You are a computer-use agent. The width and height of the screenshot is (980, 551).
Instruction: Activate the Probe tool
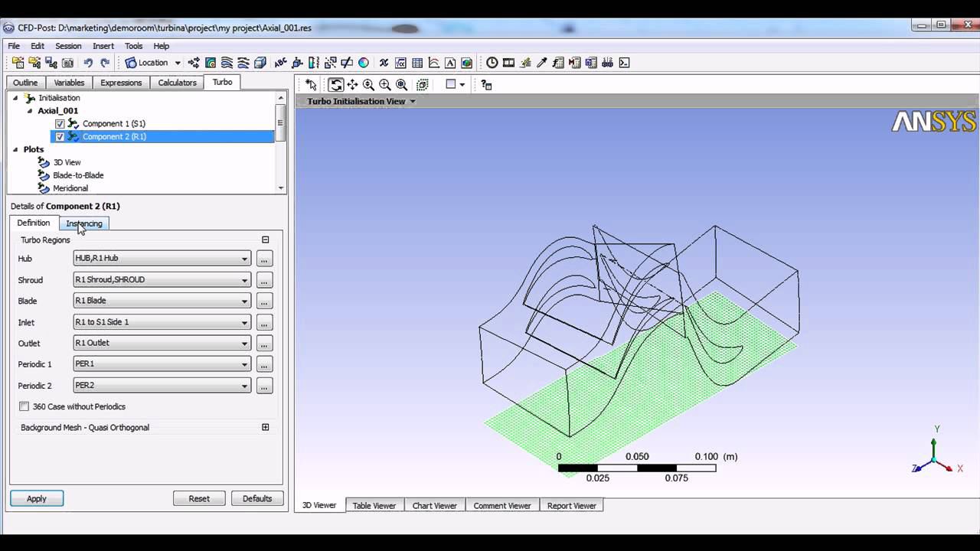pyautogui.click(x=542, y=63)
